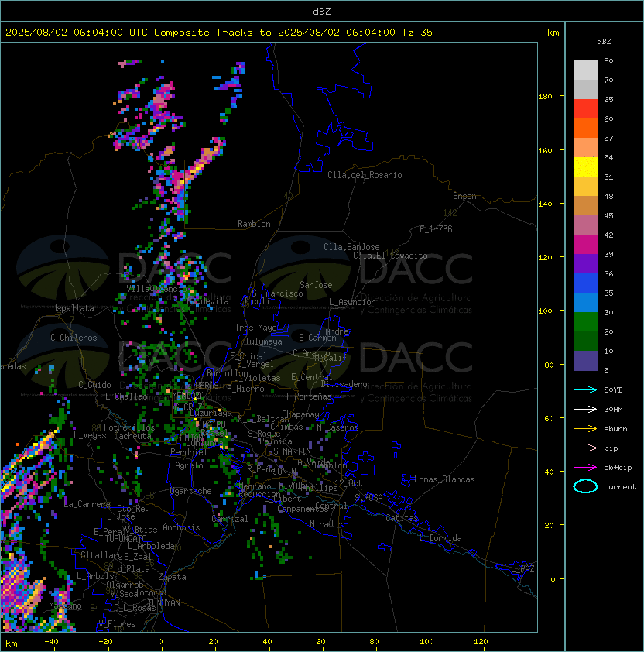This screenshot has height=652, width=644.
Task: Click the cyan 50YD arrow in the legend
Action: click(x=585, y=389)
